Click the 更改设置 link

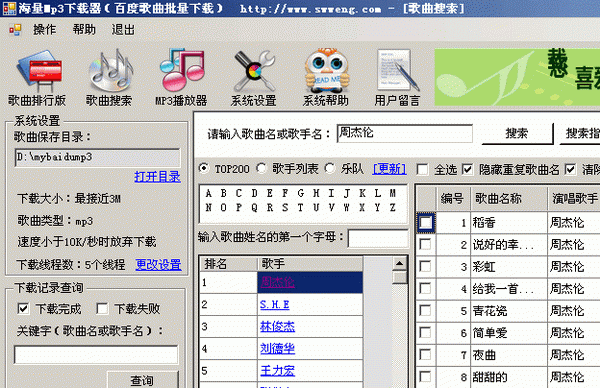click(158, 264)
